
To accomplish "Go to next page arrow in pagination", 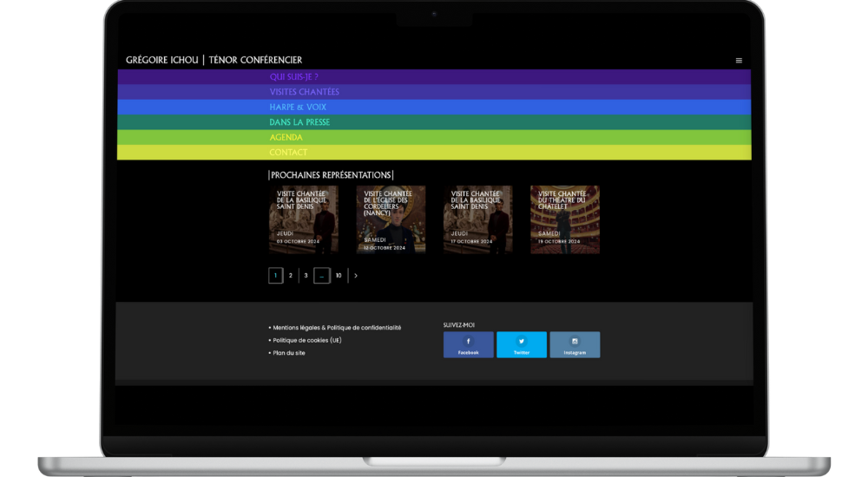I will [356, 276].
